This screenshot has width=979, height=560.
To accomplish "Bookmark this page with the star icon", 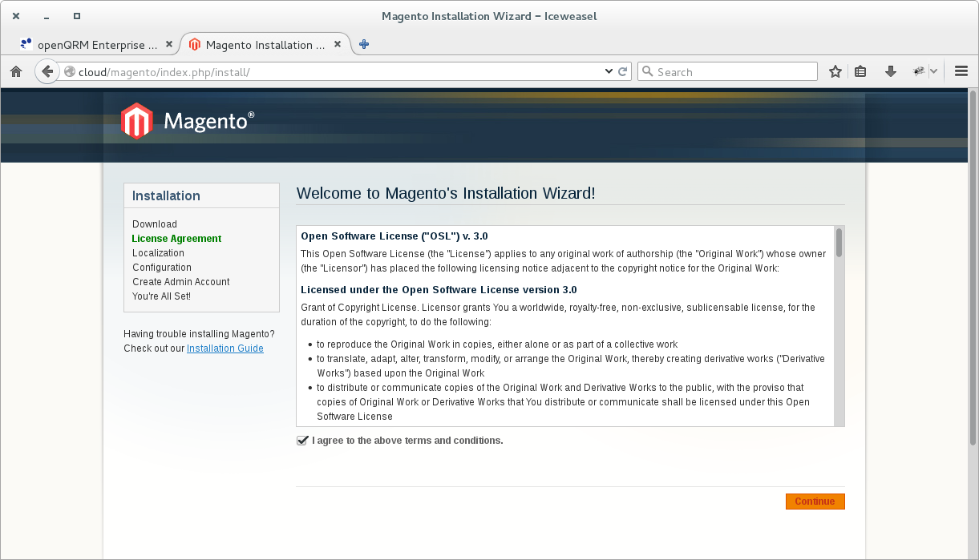I will 835,71.
